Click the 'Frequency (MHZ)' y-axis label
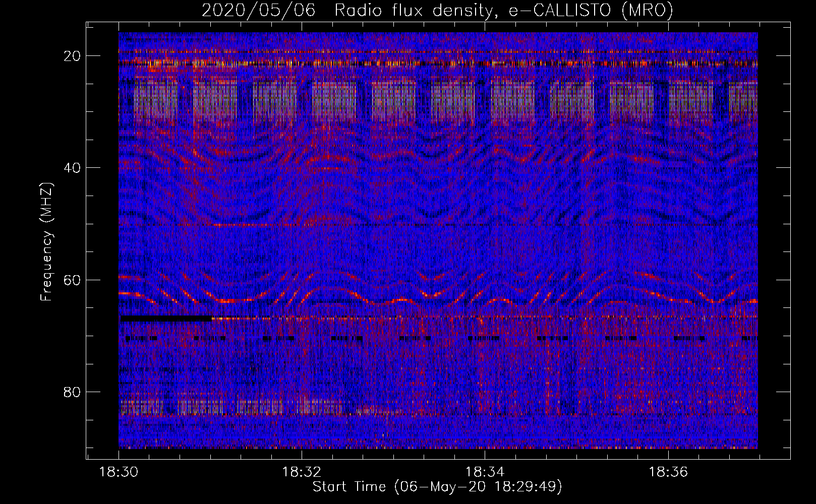This screenshot has width=816, height=504. [46, 242]
